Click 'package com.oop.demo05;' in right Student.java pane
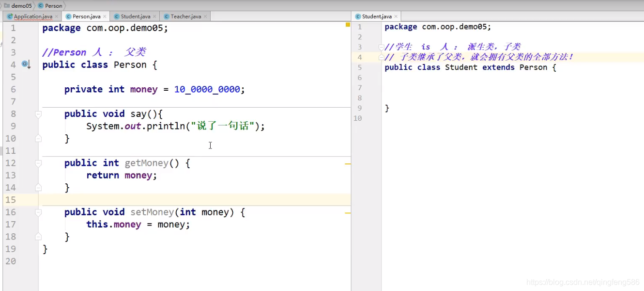 click(438, 27)
